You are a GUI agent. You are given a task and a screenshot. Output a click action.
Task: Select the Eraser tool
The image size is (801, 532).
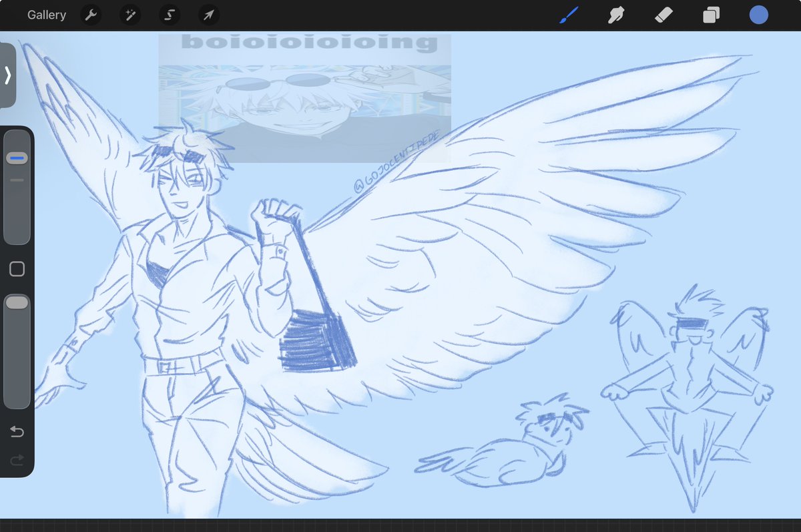(x=664, y=15)
